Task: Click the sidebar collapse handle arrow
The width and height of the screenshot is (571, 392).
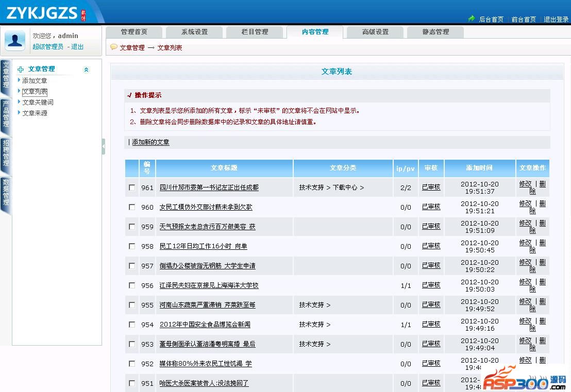Action: coord(104,146)
